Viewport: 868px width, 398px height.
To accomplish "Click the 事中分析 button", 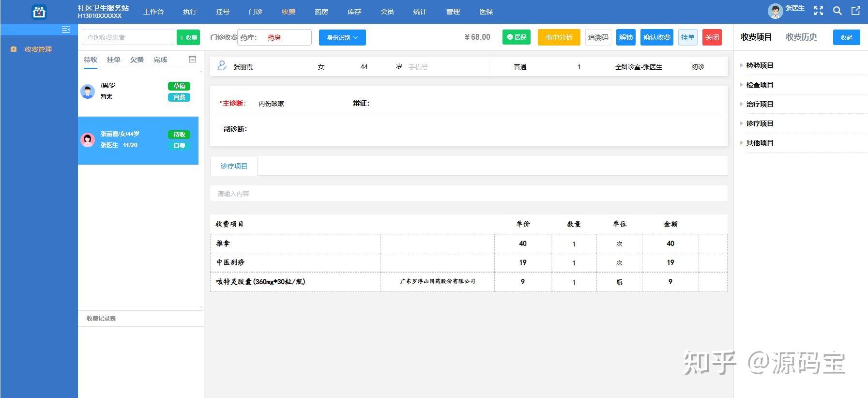I will [x=559, y=37].
